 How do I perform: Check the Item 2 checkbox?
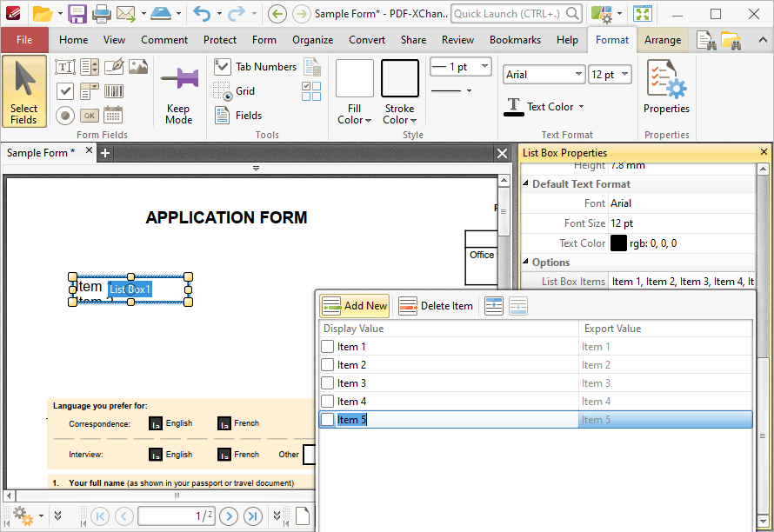point(327,365)
